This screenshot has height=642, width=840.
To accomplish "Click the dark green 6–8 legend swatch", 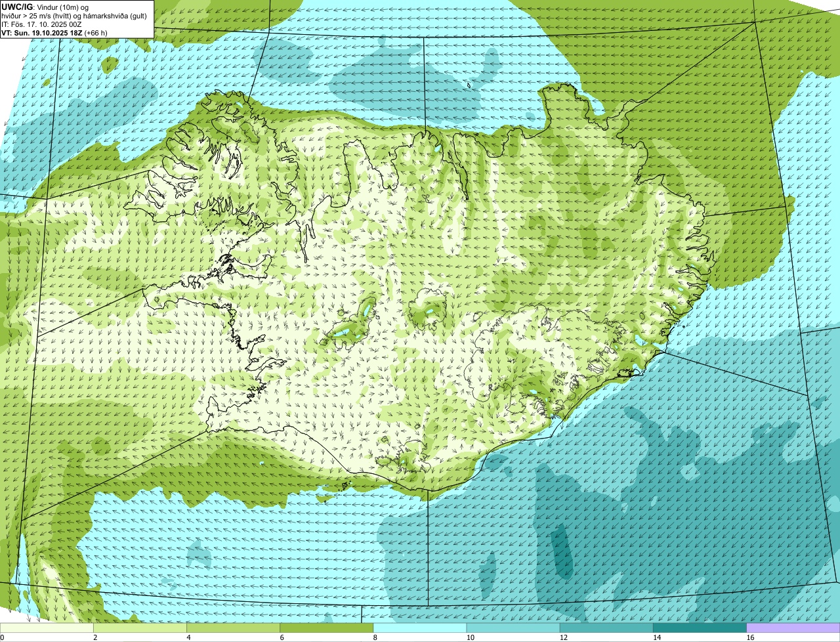I will pyautogui.click(x=327, y=628).
